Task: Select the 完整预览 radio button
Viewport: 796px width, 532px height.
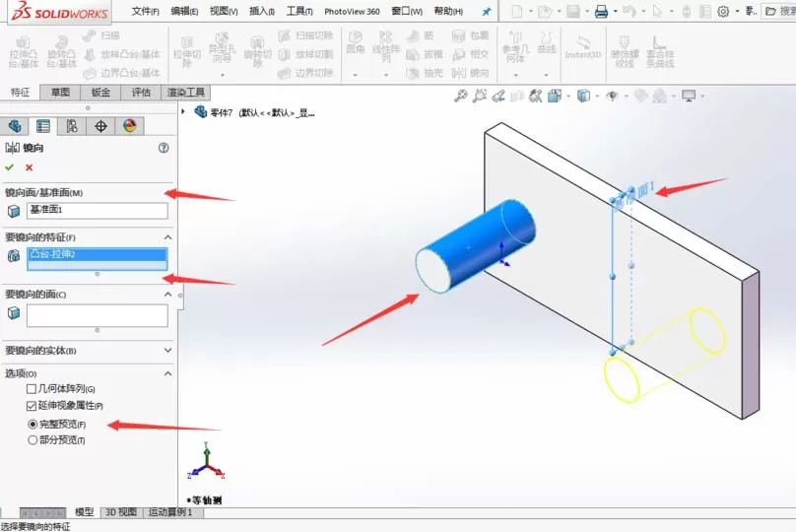Action: click(33, 424)
